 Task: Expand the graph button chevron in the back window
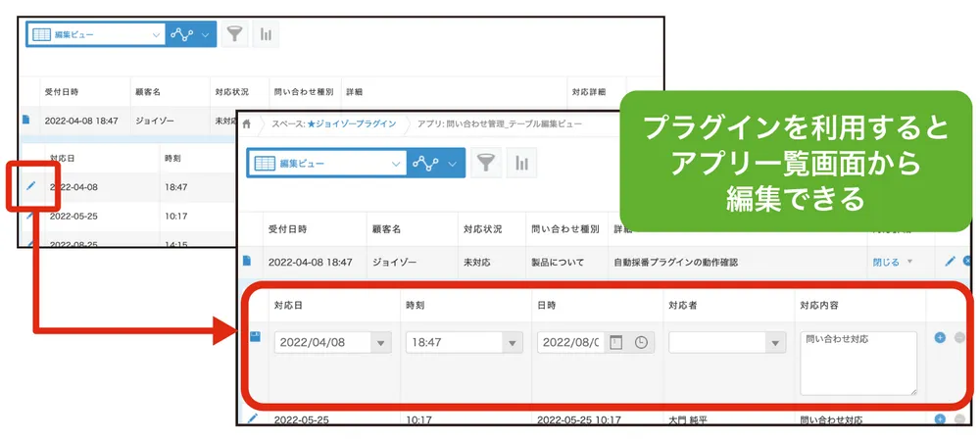205,35
